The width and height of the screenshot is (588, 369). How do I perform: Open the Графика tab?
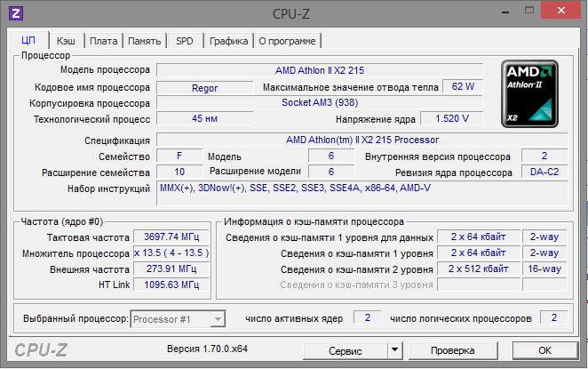tap(228, 41)
